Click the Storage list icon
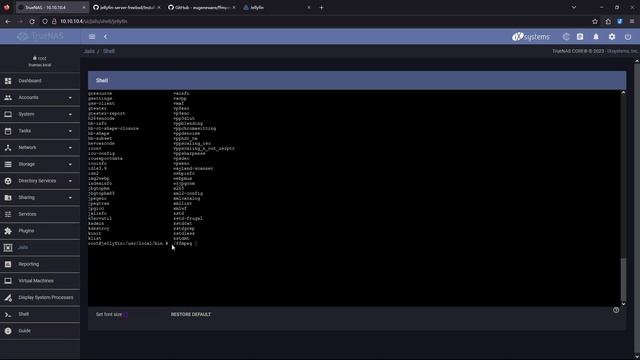 pyautogui.click(x=8, y=164)
